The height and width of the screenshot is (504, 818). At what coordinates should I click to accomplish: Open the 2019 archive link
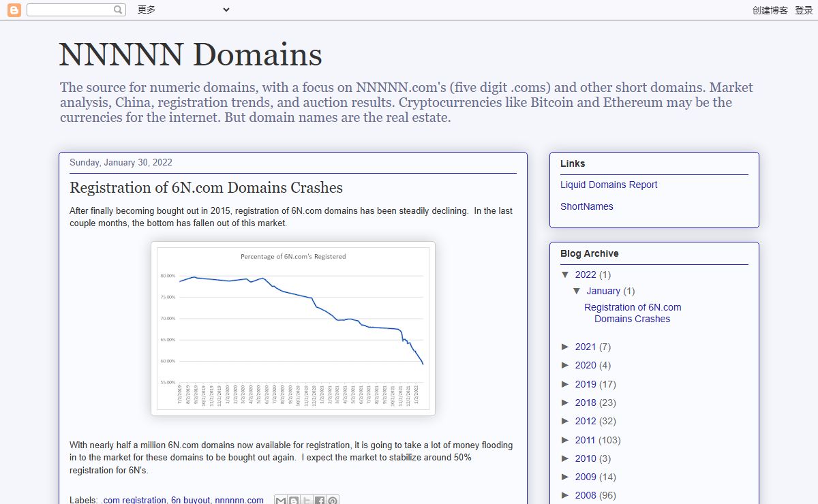586,384
